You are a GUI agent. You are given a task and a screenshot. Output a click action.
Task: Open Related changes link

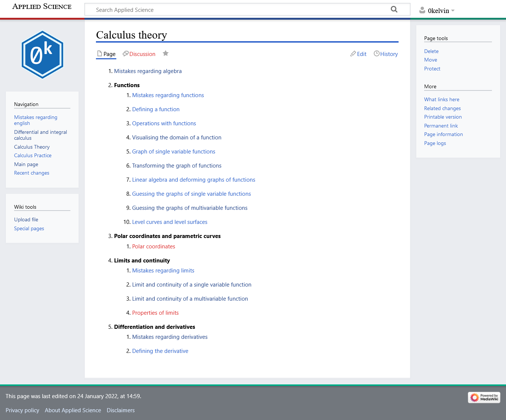point(442,109)
